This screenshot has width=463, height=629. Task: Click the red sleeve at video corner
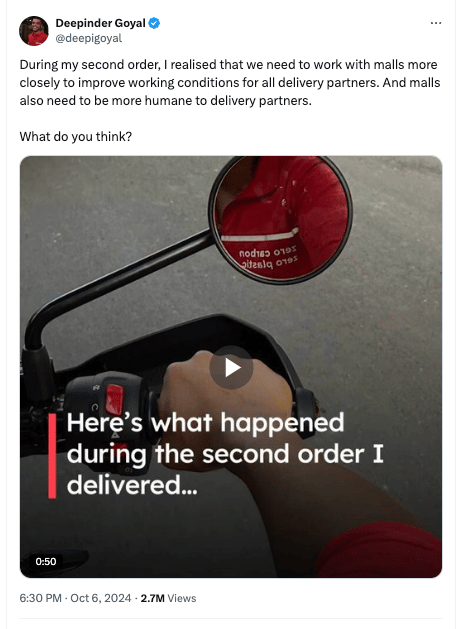point(380,550)
